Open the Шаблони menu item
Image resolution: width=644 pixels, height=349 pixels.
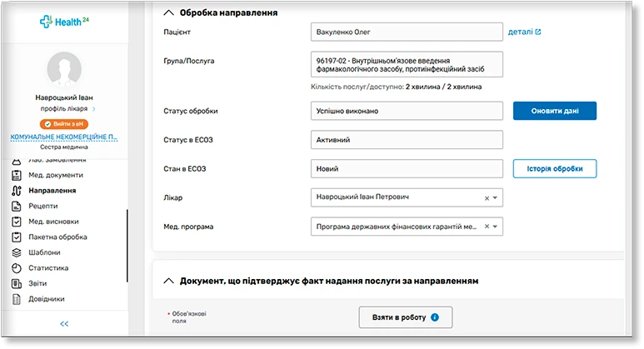coord(44,252)
